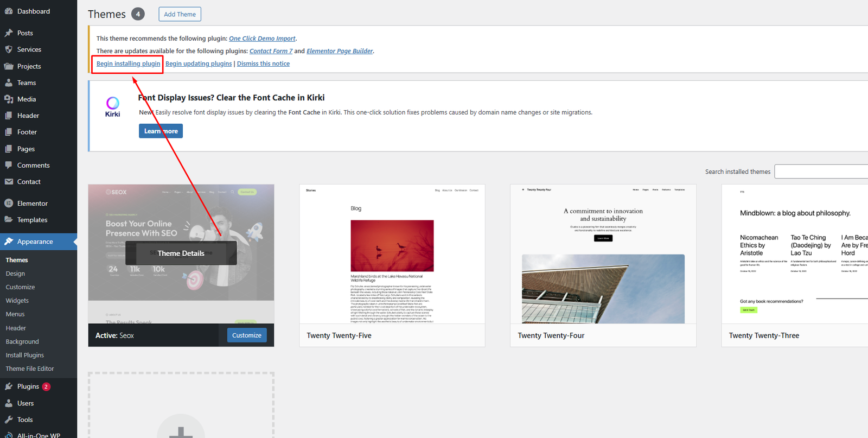Open the Users menu
The image size is (868, 438).
click(x=25, y=403)
